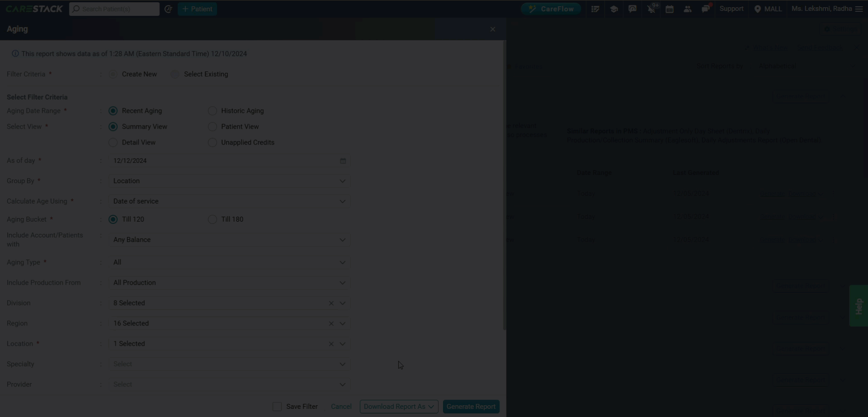Screen dimensions: 868x417
Task: Click the Cancel link in the footer
Action: click(x=341, y=407)
